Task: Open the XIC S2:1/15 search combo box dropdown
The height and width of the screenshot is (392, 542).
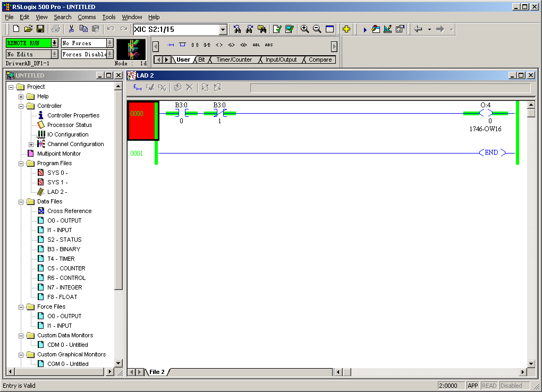Action: click(223, 30)
